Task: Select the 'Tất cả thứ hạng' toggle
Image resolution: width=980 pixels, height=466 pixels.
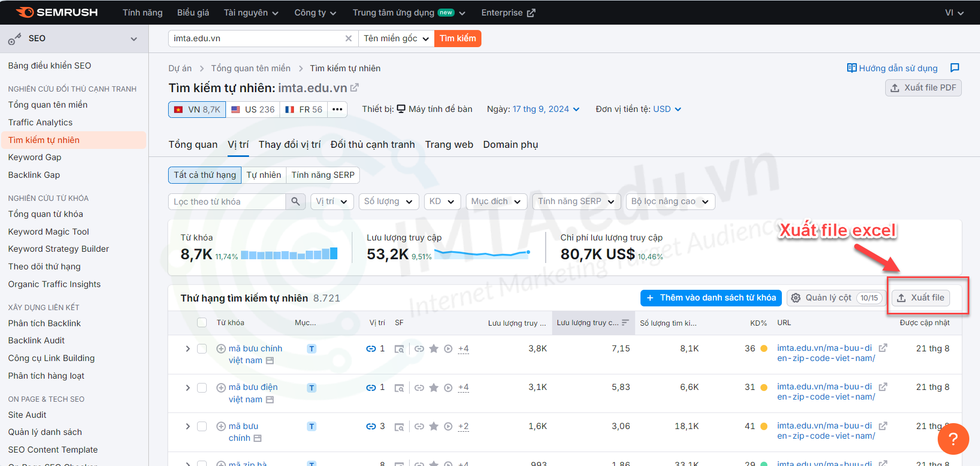Action: coord(205,175)
